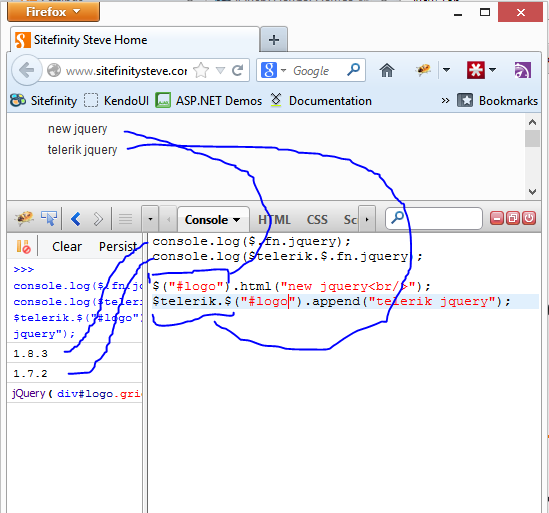Toggle Firebug with the navigation toolbar bug icon

coord(423,70)
